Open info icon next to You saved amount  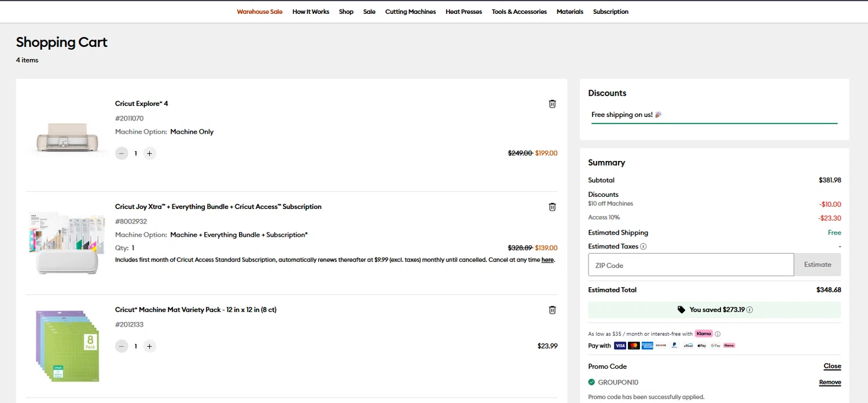[x=750, y=310]
